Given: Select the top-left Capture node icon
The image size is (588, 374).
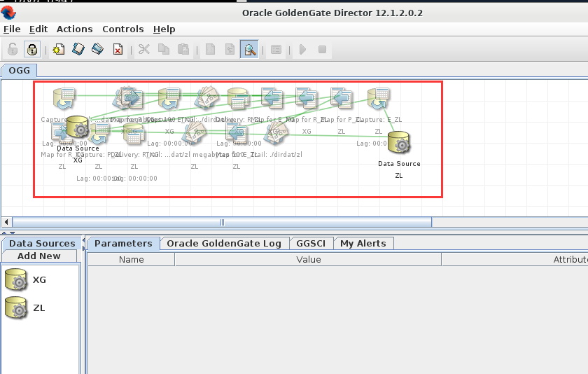Looking at the screenshot, I should click(64, 98).
